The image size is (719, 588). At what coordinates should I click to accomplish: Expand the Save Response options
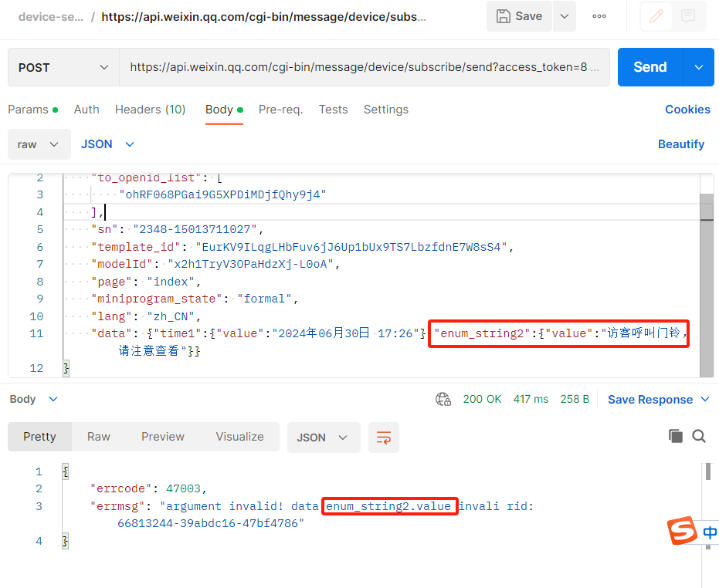705,400
